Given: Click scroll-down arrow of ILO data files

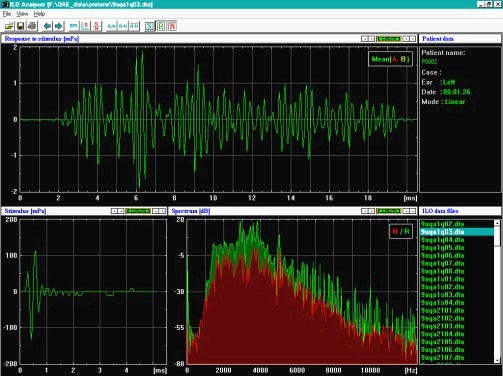Looking at the screenshot, I should pos(497,360).
